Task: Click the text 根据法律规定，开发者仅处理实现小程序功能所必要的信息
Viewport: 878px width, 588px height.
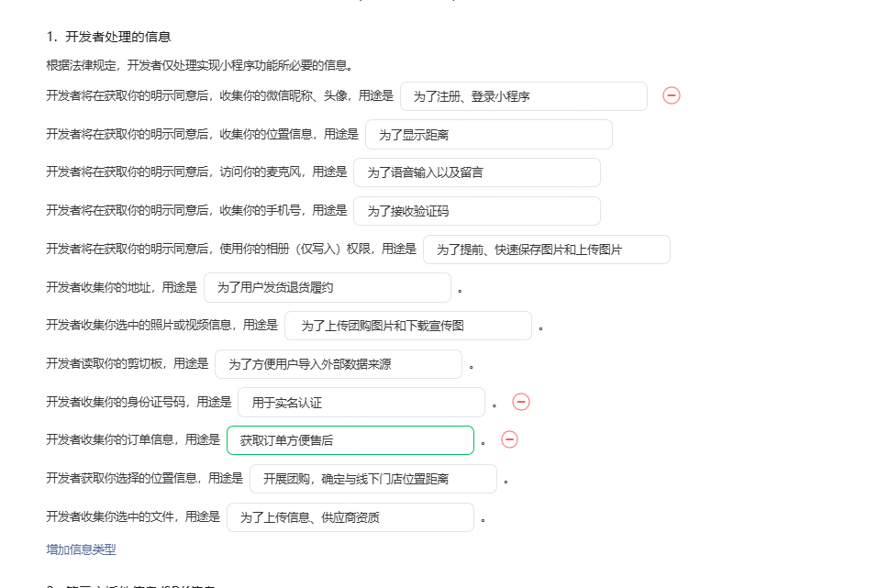Action: coord(200,65)
